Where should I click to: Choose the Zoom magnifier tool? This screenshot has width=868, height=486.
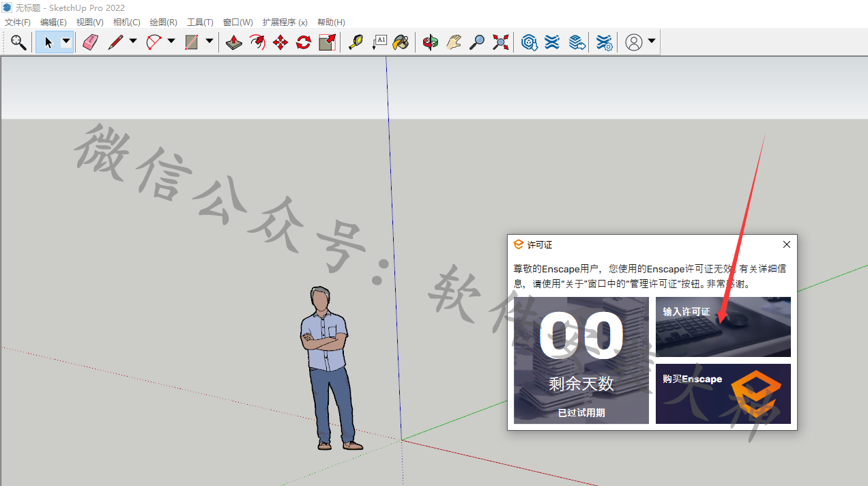[477, 42]
